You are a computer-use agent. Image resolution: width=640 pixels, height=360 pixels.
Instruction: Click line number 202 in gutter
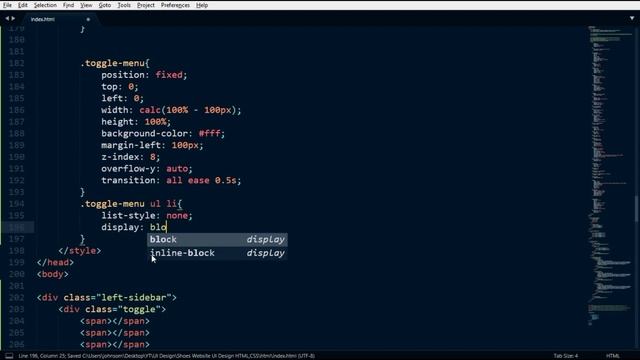click(17, 298)
